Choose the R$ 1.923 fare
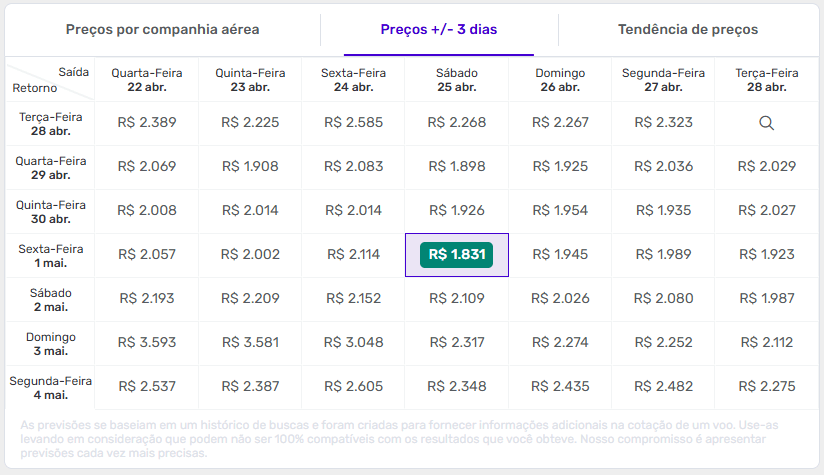 [766, 255]
